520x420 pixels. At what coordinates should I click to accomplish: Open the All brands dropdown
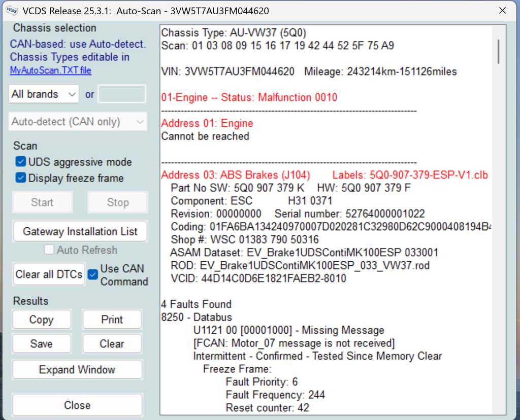pyautogui.click(x=44, y=94)
